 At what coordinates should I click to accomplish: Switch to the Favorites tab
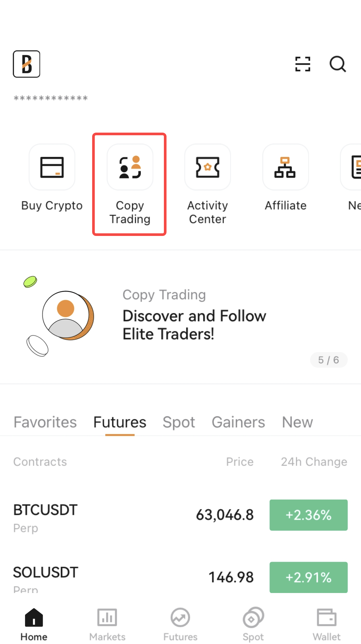(45, 422)
